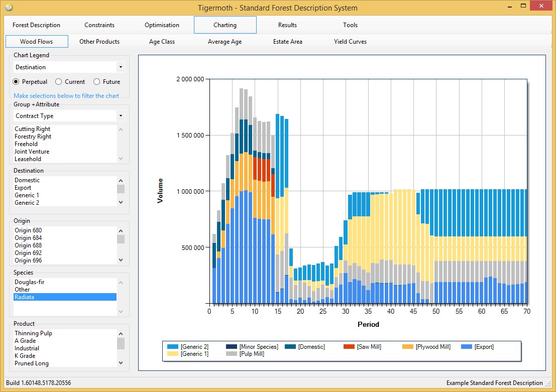This screenshot has height=392, width=556.
Task: Select Douglas-fir in the Species list
Action: point(65,282)
